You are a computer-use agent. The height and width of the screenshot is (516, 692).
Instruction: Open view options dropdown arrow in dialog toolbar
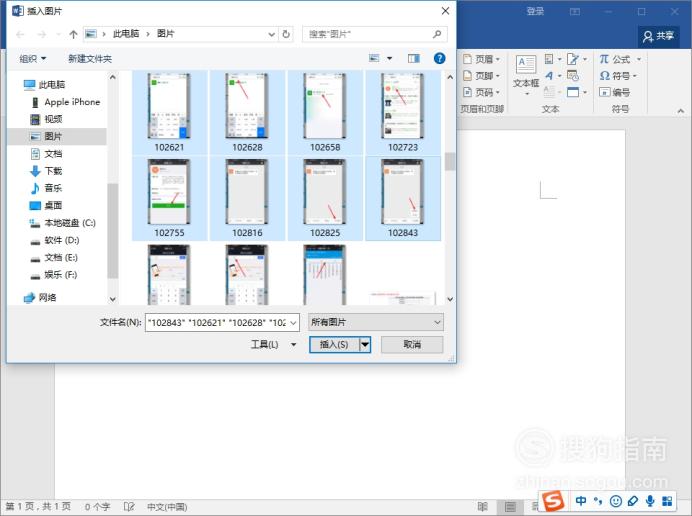[389, 58]
